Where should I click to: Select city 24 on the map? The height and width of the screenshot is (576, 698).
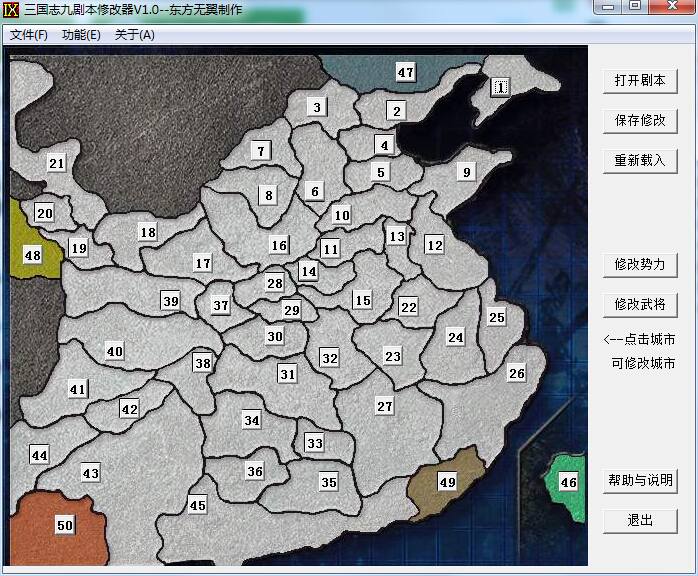coord(455,337)
